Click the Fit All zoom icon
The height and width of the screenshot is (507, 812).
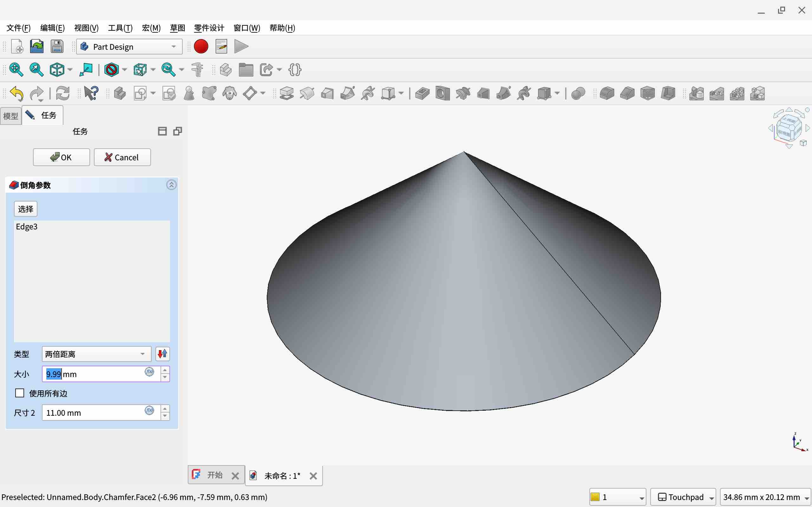click(x=16, y=70)
